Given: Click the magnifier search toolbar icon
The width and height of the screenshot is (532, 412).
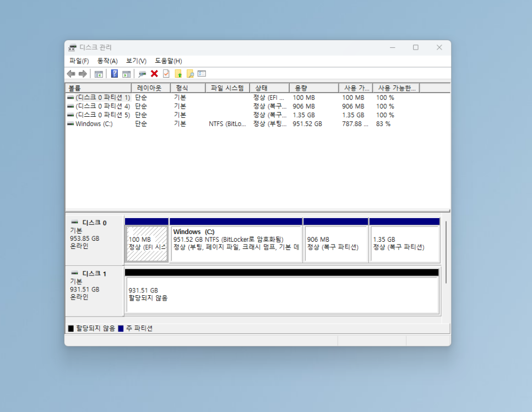Looking at the screenshot, I should pos(190,74).
